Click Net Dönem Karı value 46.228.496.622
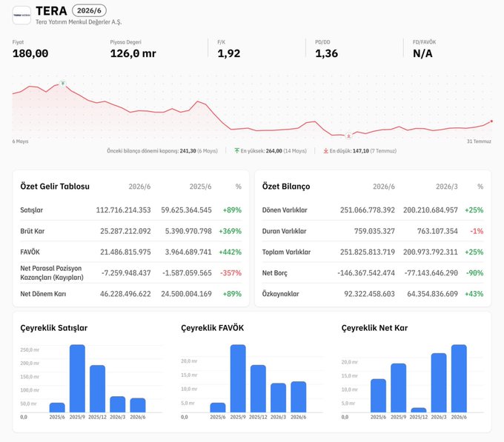This screenshot has width=504, height=442. pos(125,294)
